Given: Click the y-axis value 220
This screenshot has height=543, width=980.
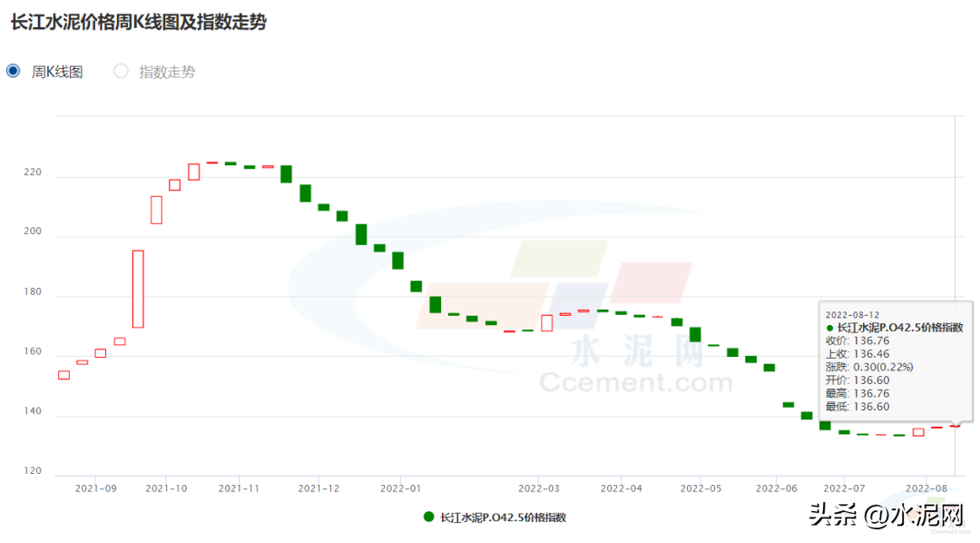Looking at the screenshot, I should 33,172.
